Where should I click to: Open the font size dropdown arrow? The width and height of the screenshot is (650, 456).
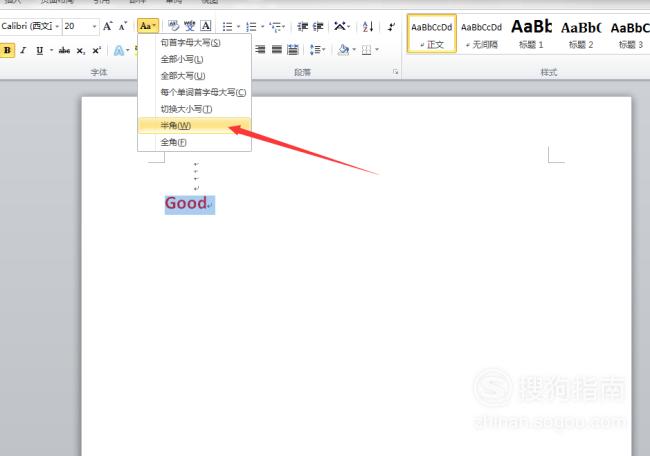pos(95,27)
